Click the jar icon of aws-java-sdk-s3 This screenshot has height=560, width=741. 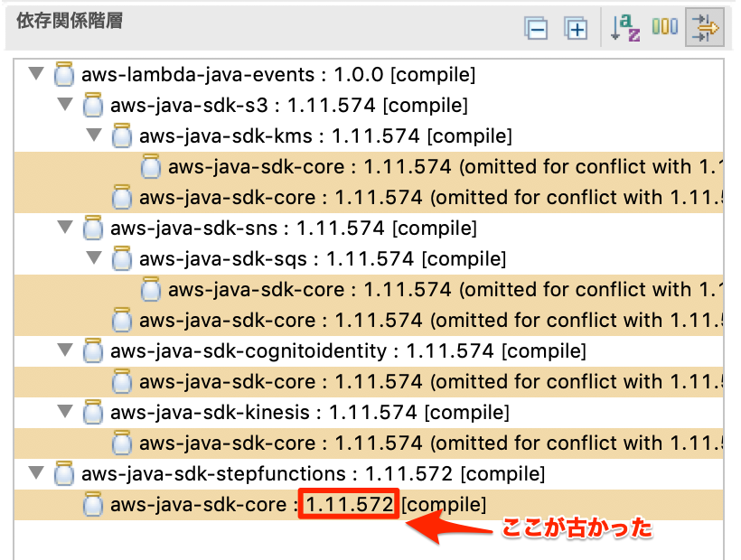click(92, 105)
